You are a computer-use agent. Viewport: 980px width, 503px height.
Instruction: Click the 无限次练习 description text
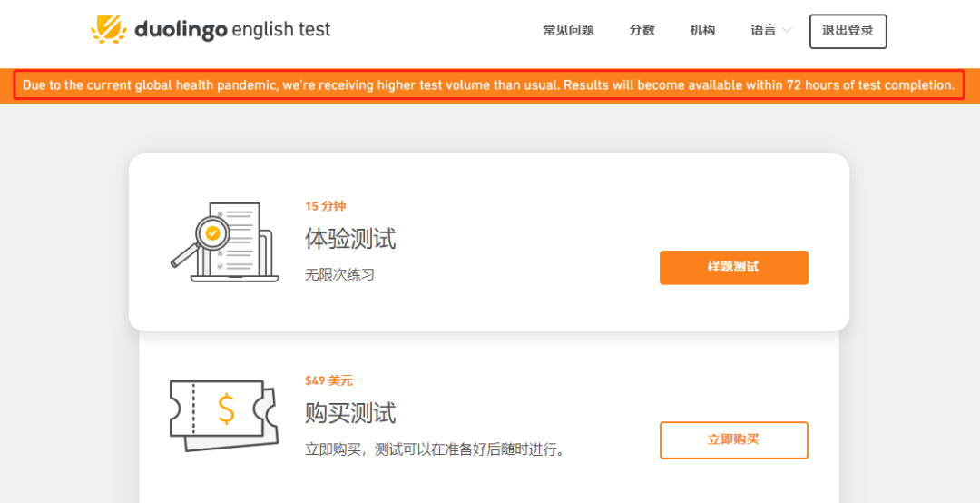[339, 274]
